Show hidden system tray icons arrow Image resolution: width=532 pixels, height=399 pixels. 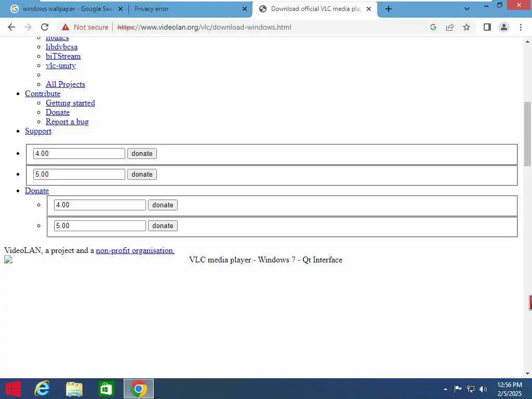(x=445, y=389)
